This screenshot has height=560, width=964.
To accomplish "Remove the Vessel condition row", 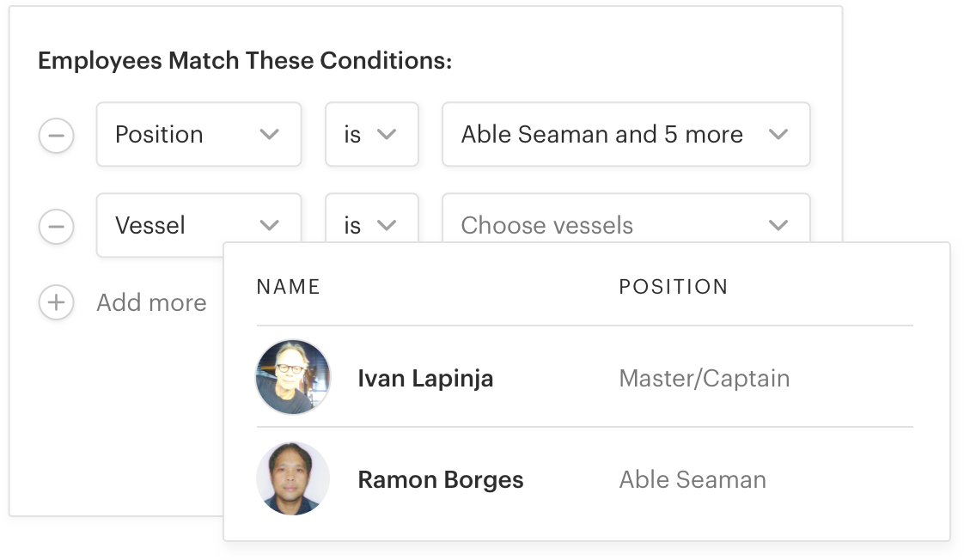I will [x=56, y=227].
